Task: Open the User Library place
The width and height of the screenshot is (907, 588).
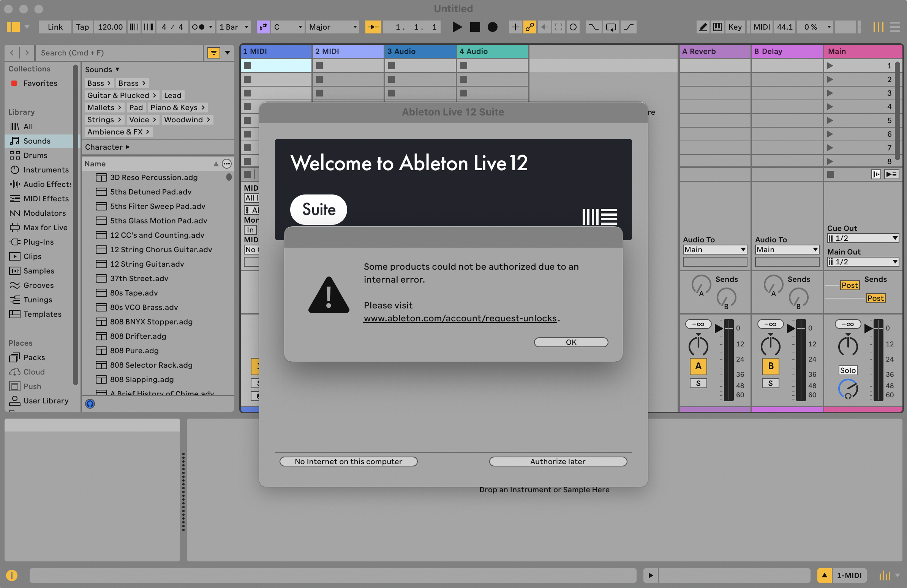Action: click(46, 400)
